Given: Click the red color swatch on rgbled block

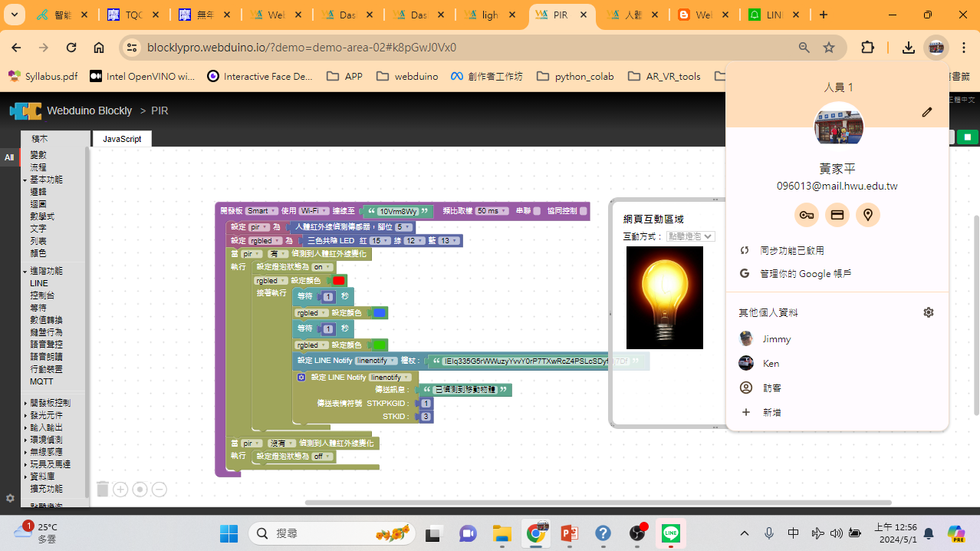Looking at the screenshot, I should tap(339, 281).
